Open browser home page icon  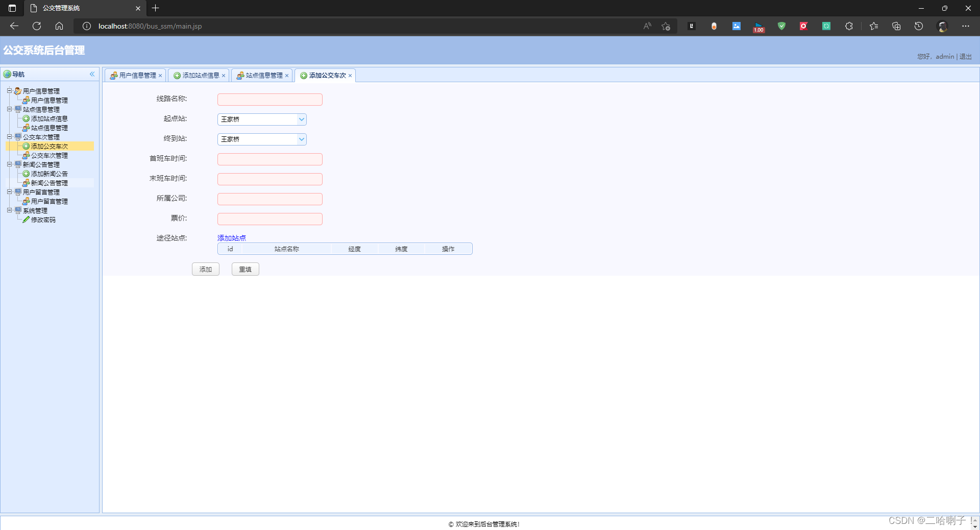(x=59, y=26)
